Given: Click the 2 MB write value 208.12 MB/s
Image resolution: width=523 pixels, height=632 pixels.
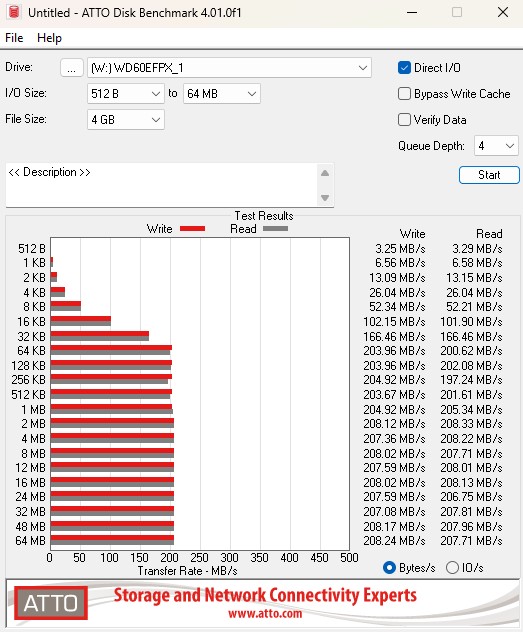Looking at the screenshot, I should [394, 424].
